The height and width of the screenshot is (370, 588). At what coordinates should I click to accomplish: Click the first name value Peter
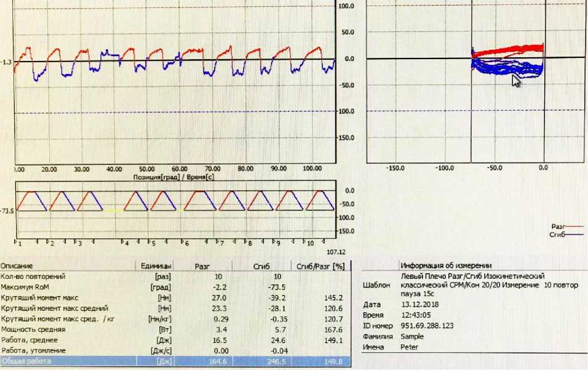(x=409, y=347)
